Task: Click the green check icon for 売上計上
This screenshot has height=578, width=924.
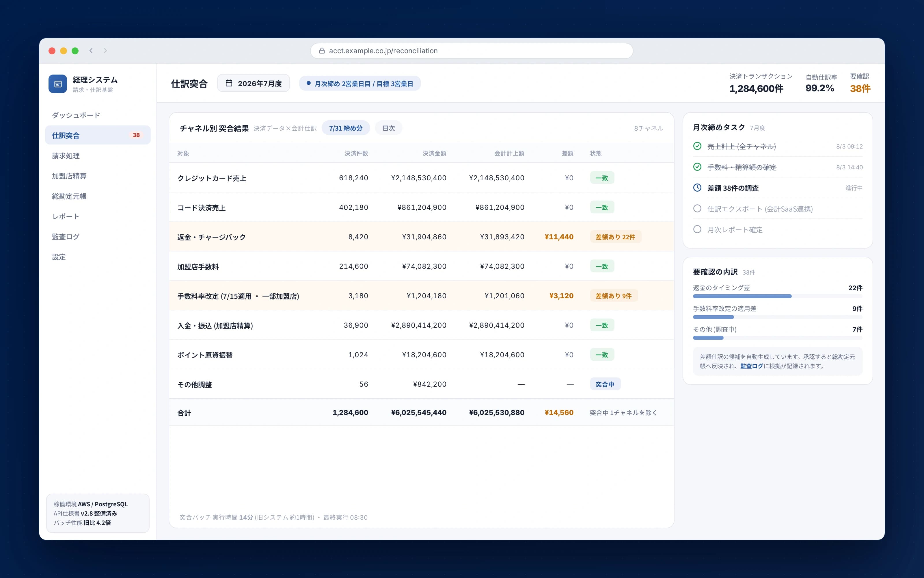Action: pos(697,146)
